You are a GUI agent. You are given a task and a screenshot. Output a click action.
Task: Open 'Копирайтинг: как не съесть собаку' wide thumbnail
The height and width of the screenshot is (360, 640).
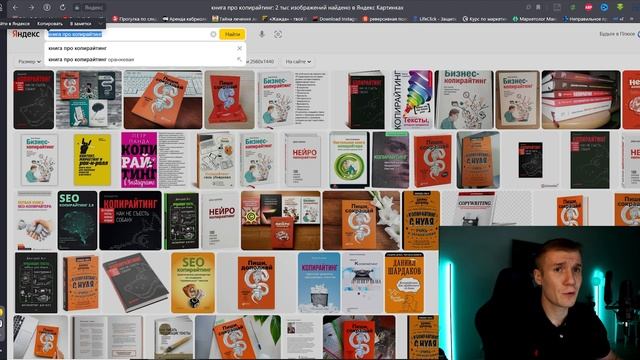coord(130,220)
